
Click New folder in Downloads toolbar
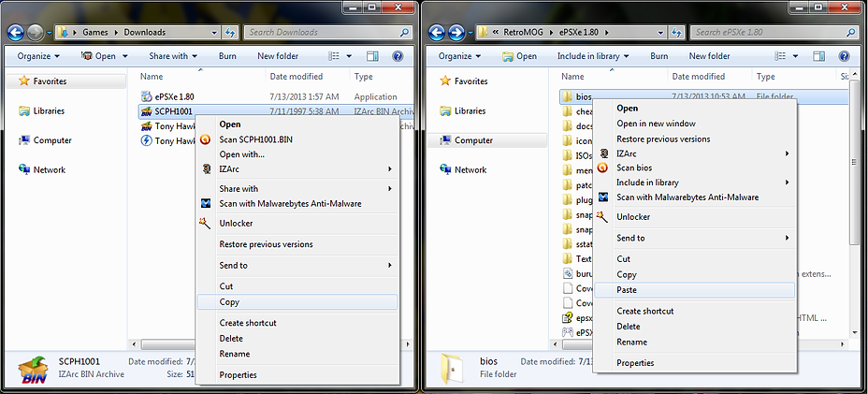[278, 56]
